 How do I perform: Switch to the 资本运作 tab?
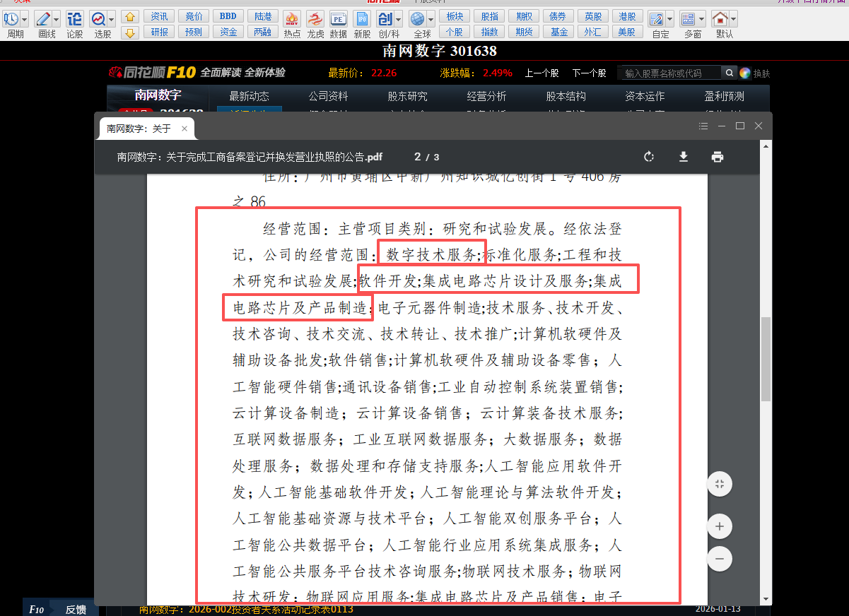coord(645,96)
